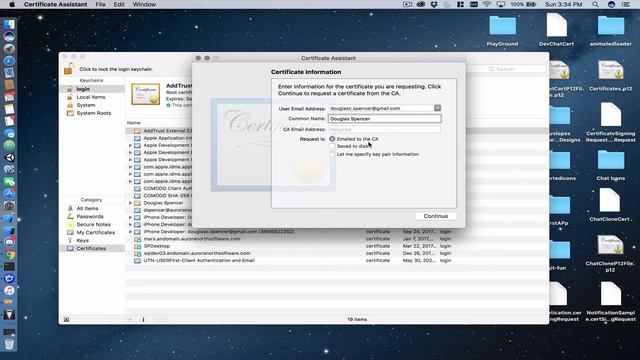The image size is (640, 360).
Task: Open Spotlight search magnifier
Action: click(x=596, y=4)
